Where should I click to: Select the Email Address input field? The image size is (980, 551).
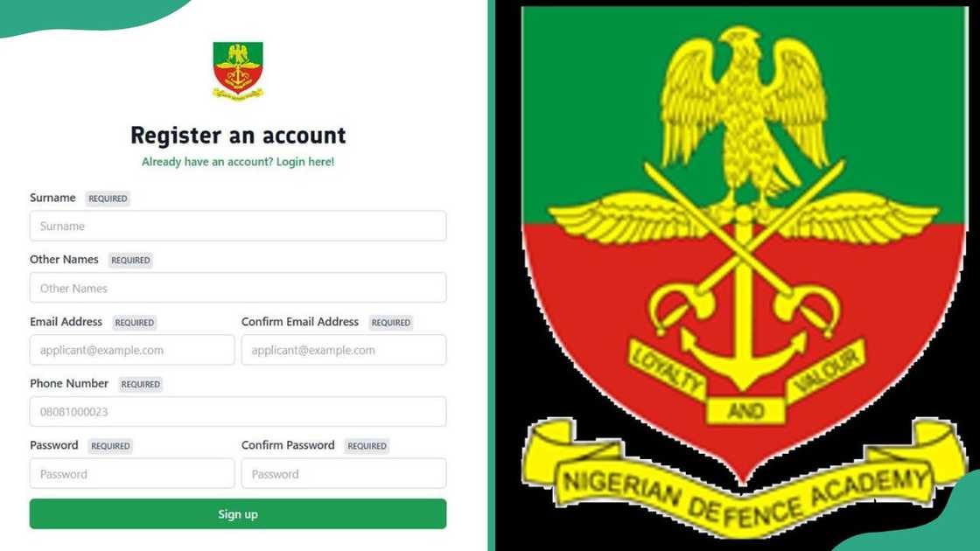(x=132, y=350)
